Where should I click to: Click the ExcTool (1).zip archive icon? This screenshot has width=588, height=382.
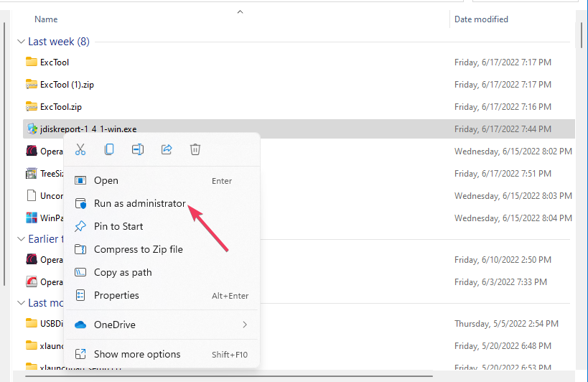[x=32, y=84]
